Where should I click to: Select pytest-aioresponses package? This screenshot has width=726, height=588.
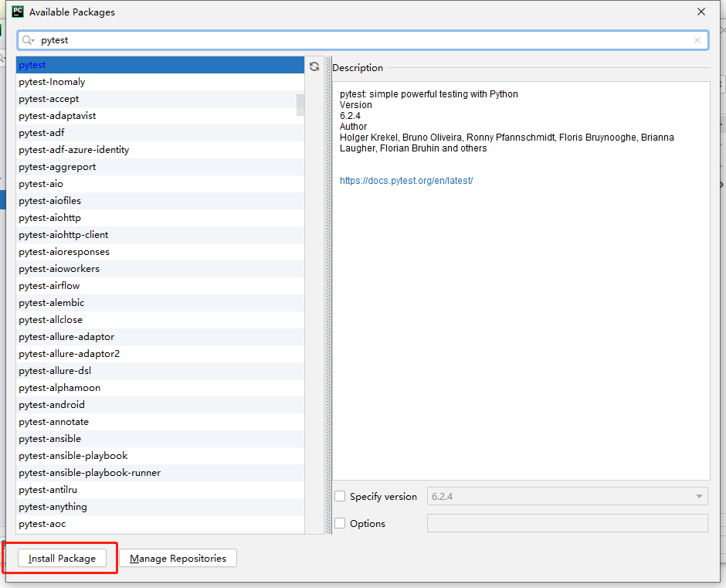point(160,252)
